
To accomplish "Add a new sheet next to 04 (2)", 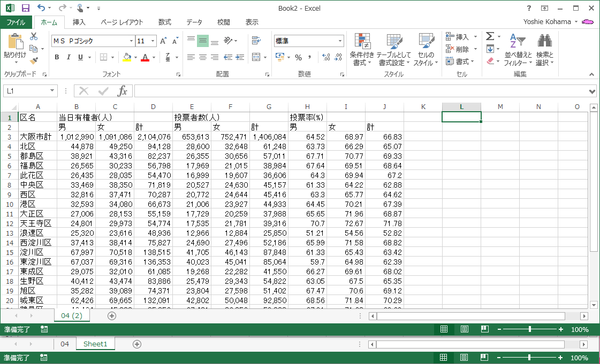I will [112, 316].
